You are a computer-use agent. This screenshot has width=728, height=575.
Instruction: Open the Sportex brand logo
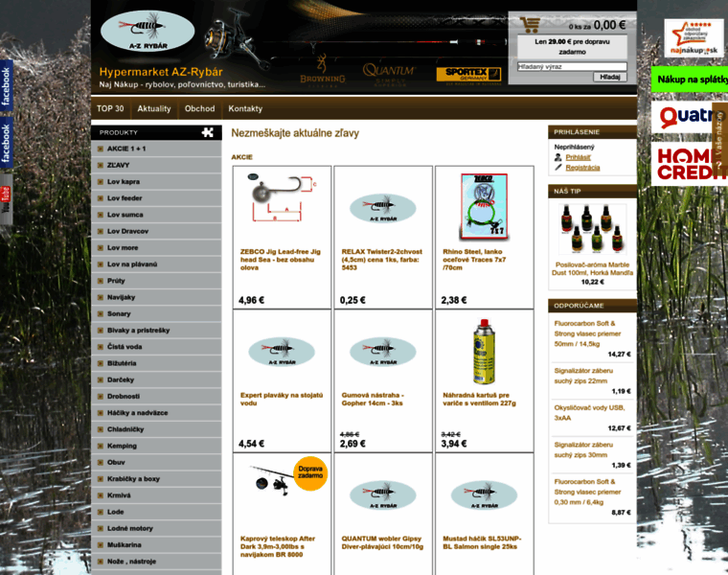point(469,75)
